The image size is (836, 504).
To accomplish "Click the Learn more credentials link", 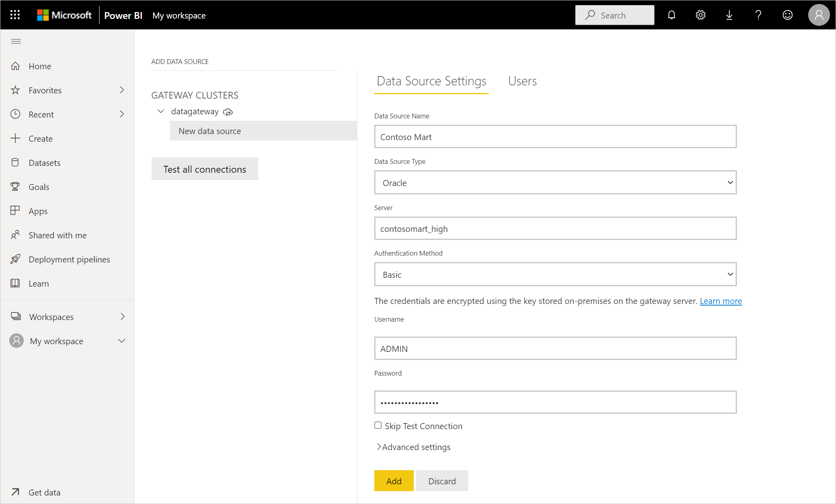I will [x=721, y=301].
